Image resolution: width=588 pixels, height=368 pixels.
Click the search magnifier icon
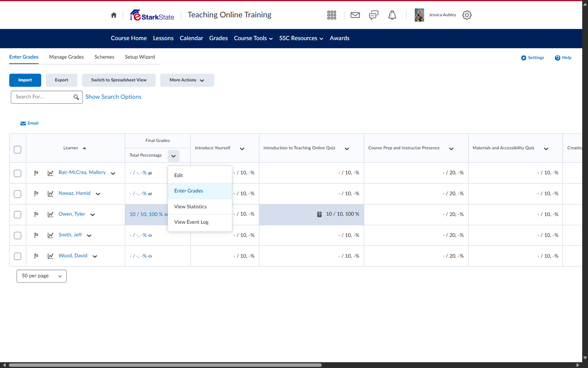[76, 97]
